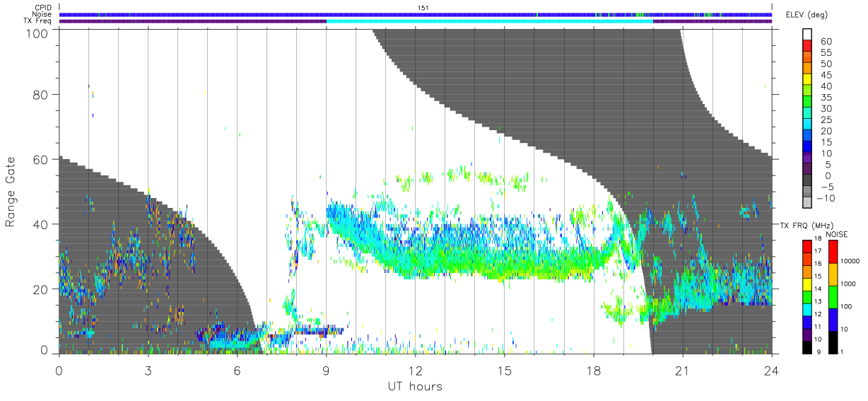This screenshot has height=401, width=868.
Task: Select the 10000 label on the NOISE legend
Action: coord(850,260)
